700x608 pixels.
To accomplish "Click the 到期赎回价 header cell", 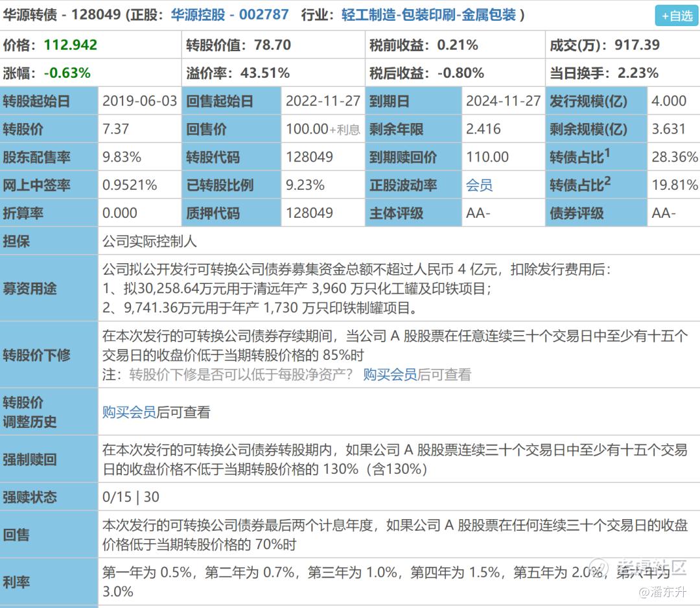I will (x=414, y=157).
